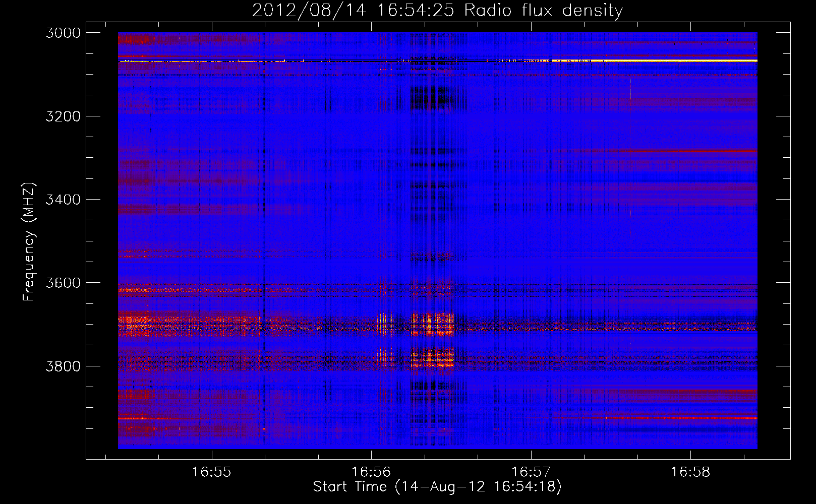Select the 3600 frequency tick label
Image resolution: width=816 pixels, height=504 pixels.
(63, 283)
